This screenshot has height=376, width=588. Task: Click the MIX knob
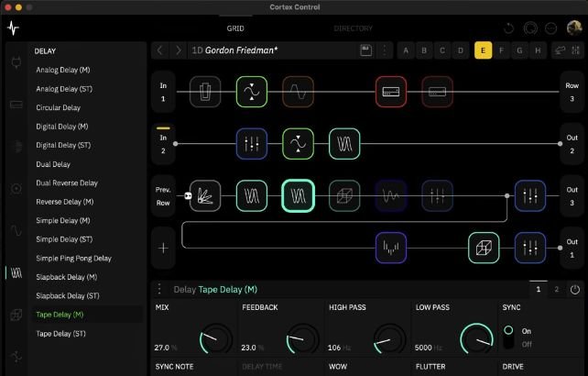216,338
